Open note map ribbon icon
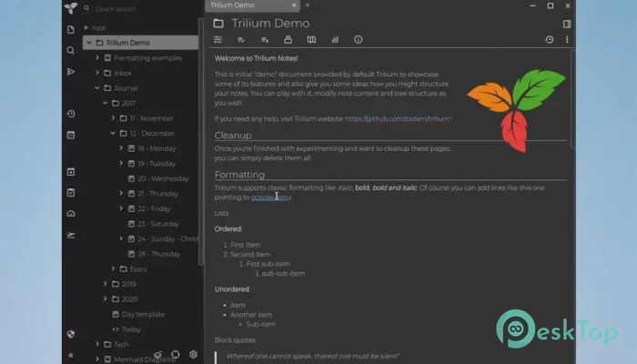The image size is (637, 364). (311, 39)
